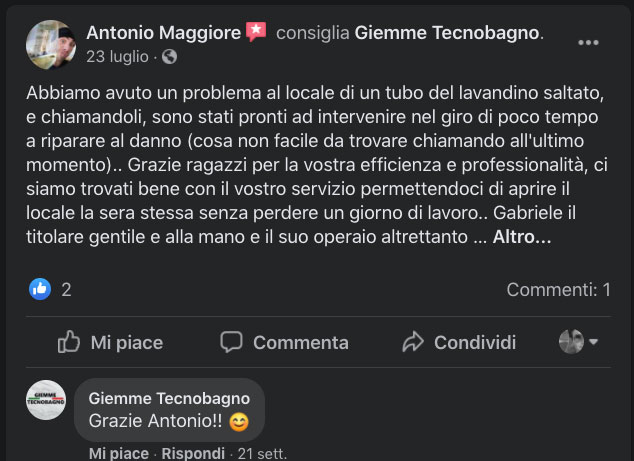Click Rispondi under the comment
Image resolution: width=634 pixels, height=461 pixels.
[193, 453]
